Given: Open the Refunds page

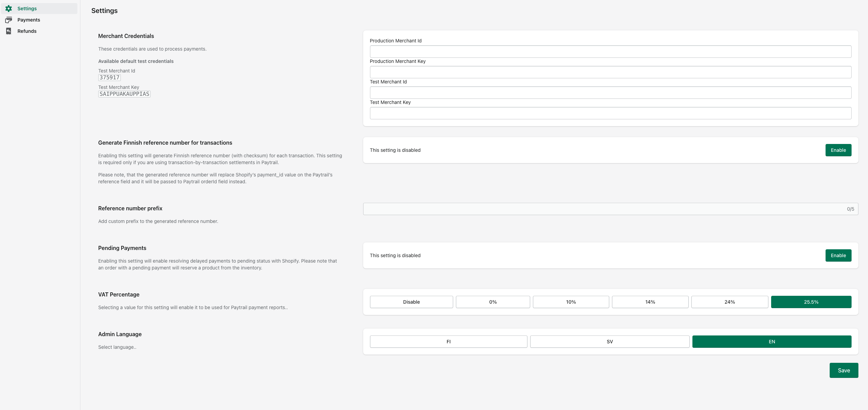Looking at the screenshot, I should tap(27, 31).
